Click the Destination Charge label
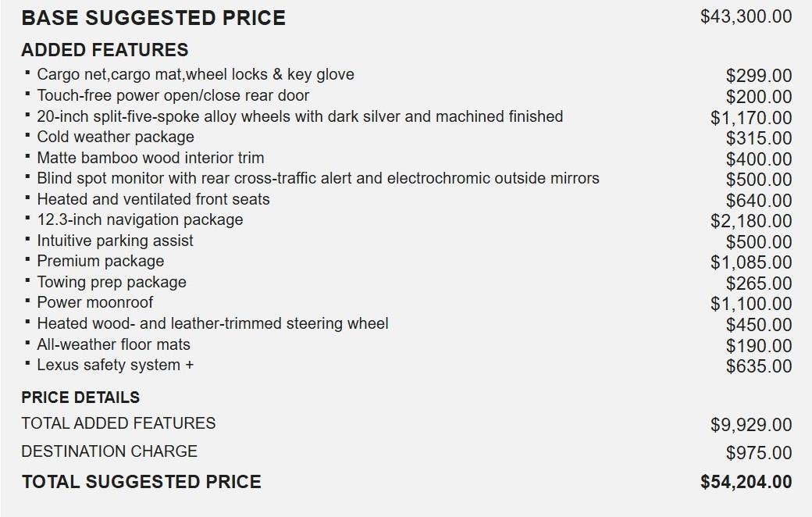This screenshot has height=517, width=812. (109, 451)
